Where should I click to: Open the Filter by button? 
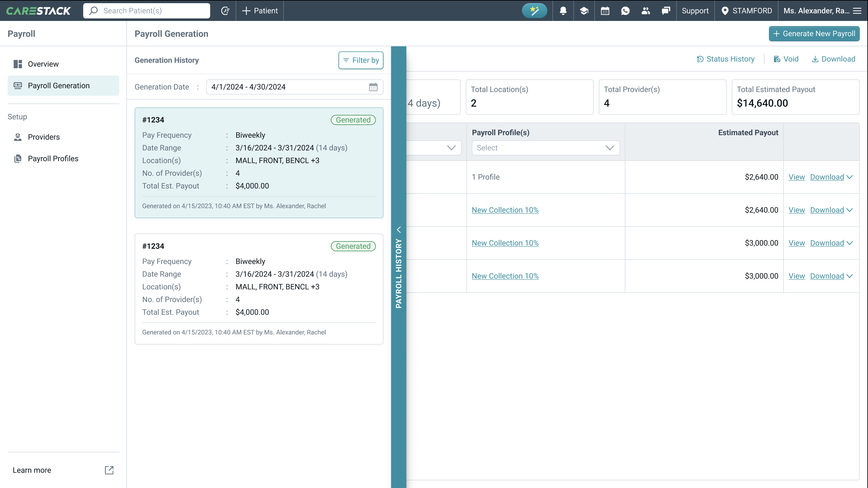(x=361, y=60)
